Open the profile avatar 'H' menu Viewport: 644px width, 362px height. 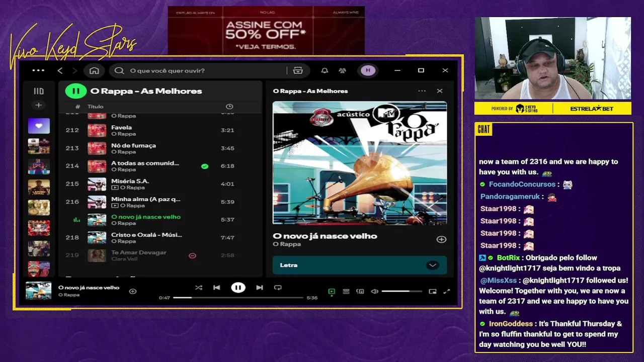tap(368, 70)
